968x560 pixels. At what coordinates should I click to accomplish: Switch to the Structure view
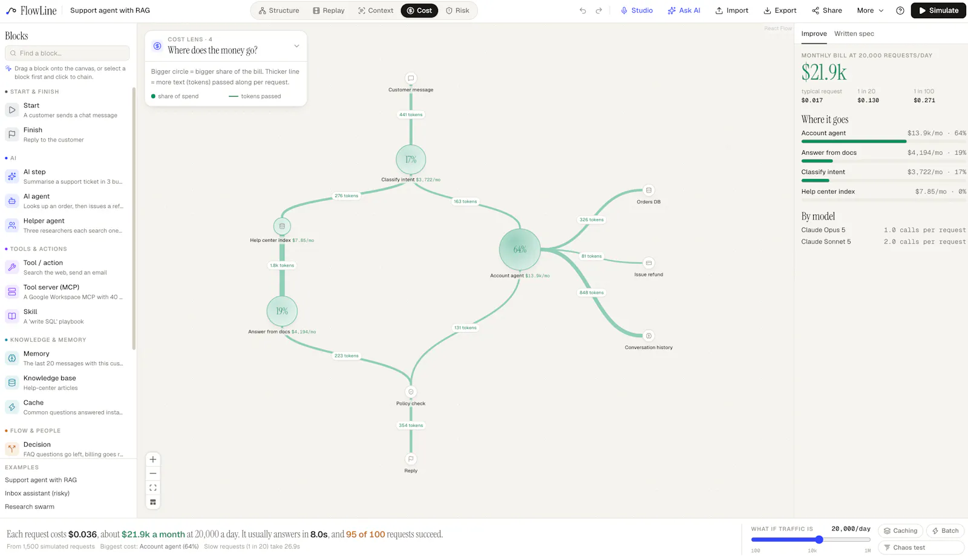pyautogui.click(x=279, y=10)
